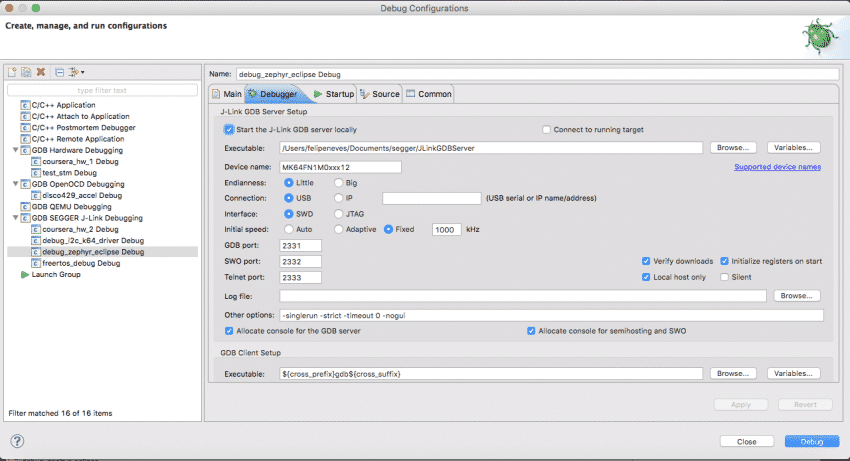This screenshot has width=850, height=461.
Task: Select USB connection radio button
Action: (x=288, y=198)
